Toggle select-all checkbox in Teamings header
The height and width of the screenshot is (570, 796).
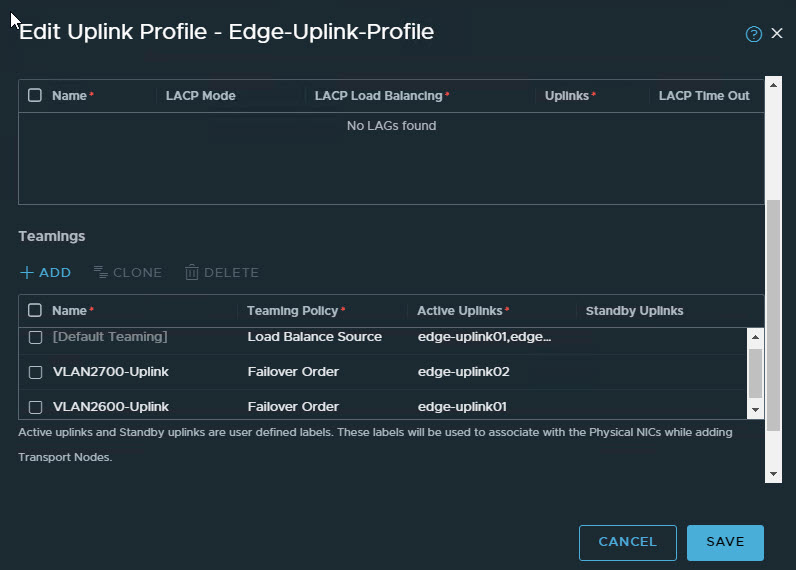(x=35, y=311)
